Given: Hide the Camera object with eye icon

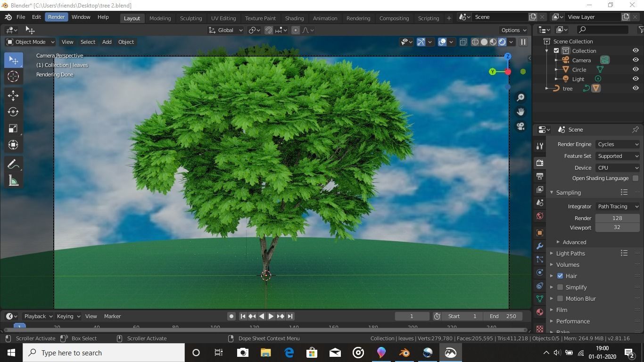Looking at the screenshot, I should [636, 60].
